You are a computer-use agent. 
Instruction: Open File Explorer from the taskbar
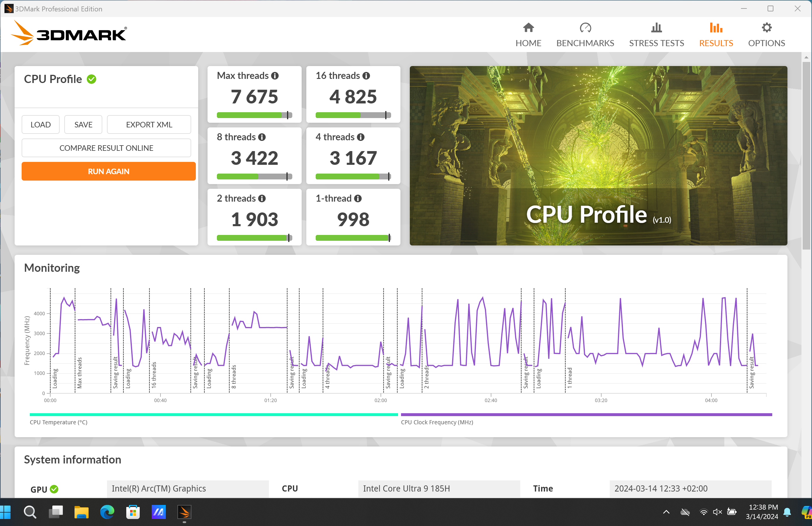(81, 512)
